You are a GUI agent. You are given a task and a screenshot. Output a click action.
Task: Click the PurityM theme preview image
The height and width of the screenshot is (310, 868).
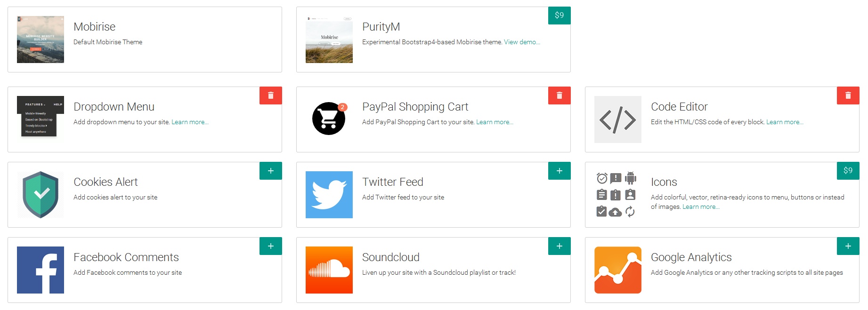tap(329, 40)
